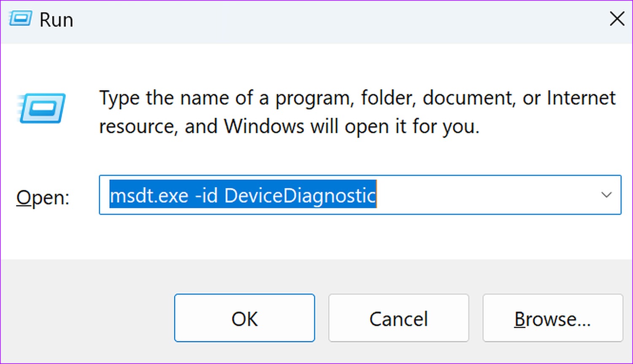Click the large Run icon beside the description
633x364 pixels.
point(41,108)
